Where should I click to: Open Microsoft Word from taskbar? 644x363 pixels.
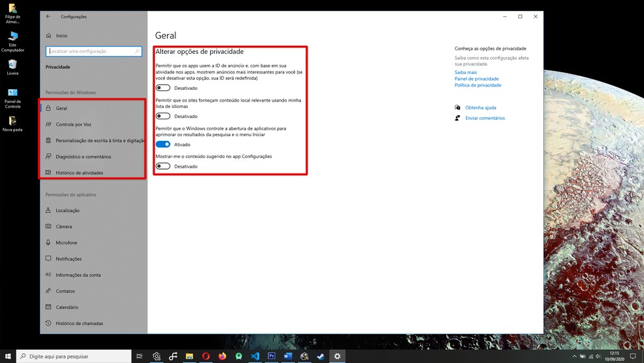(288, 356)
